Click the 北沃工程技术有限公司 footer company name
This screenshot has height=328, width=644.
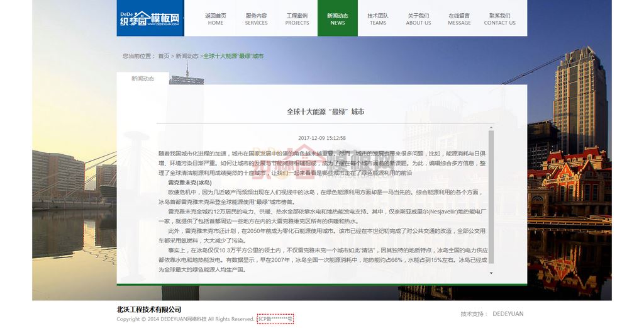[x=149, y=309]
